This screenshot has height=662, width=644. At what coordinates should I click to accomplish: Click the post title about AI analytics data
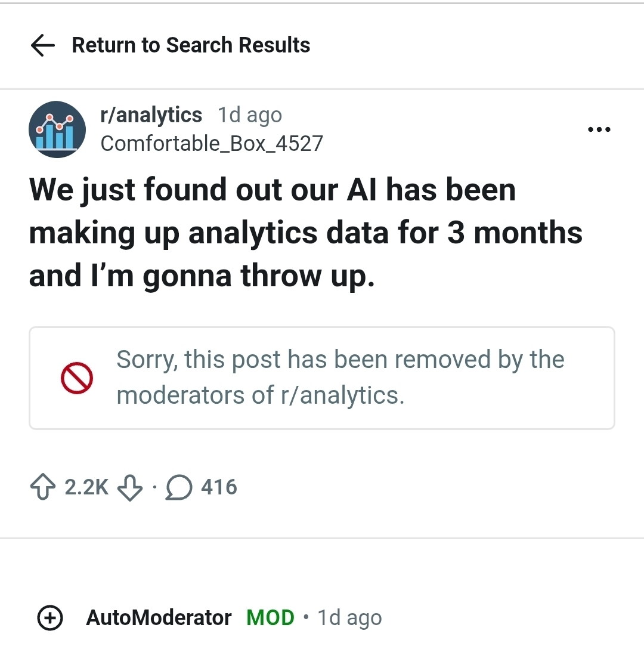(x=305, y=233)
